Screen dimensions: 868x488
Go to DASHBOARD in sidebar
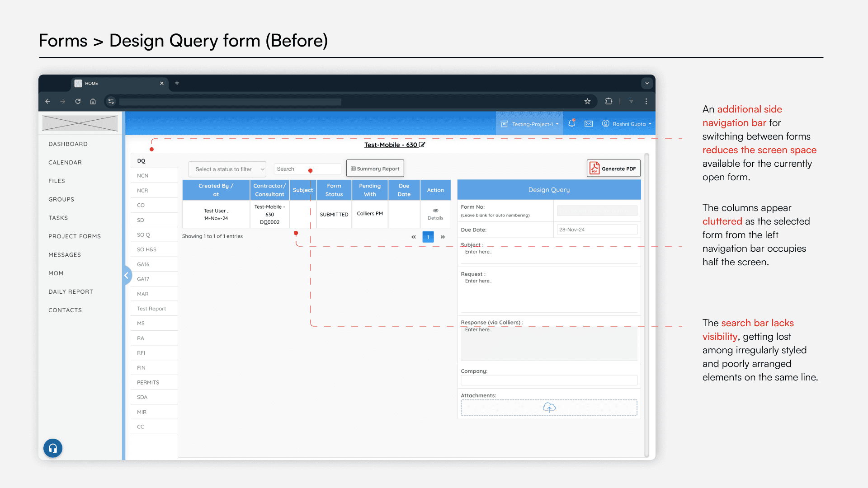pyautogui.click(x=68, y=144)
